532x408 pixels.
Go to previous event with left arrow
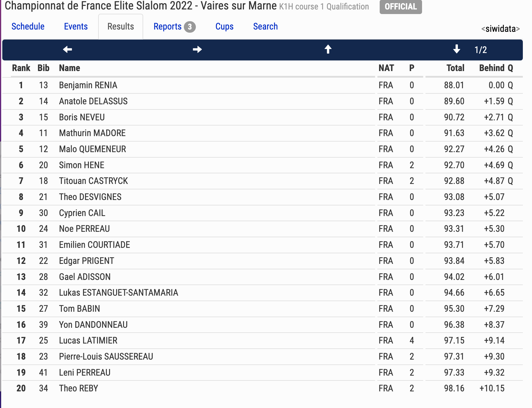(x=68, y=50)
